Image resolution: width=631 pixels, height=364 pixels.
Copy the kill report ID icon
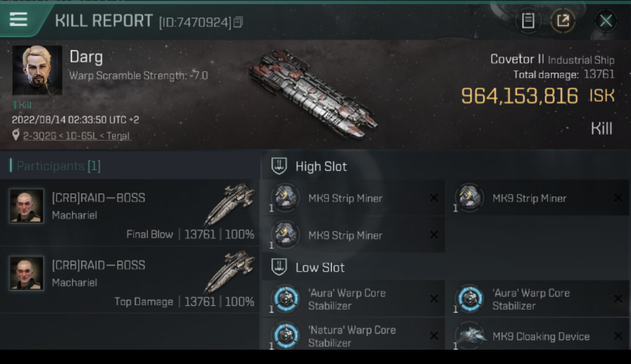click(238, 22)
